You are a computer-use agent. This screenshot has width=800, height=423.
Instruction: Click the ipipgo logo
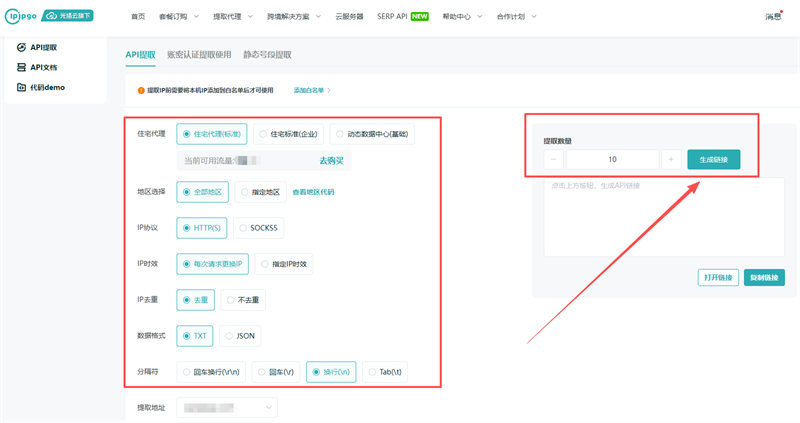click(21, 16)
